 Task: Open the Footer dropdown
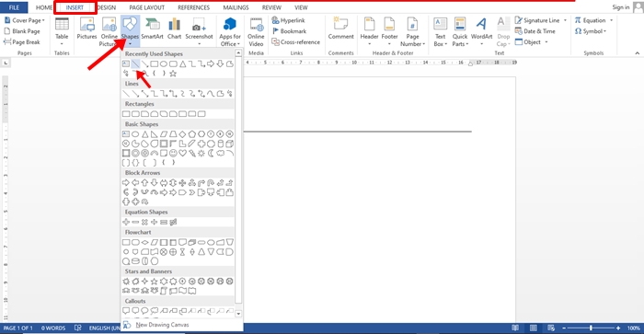pos(389,32)
